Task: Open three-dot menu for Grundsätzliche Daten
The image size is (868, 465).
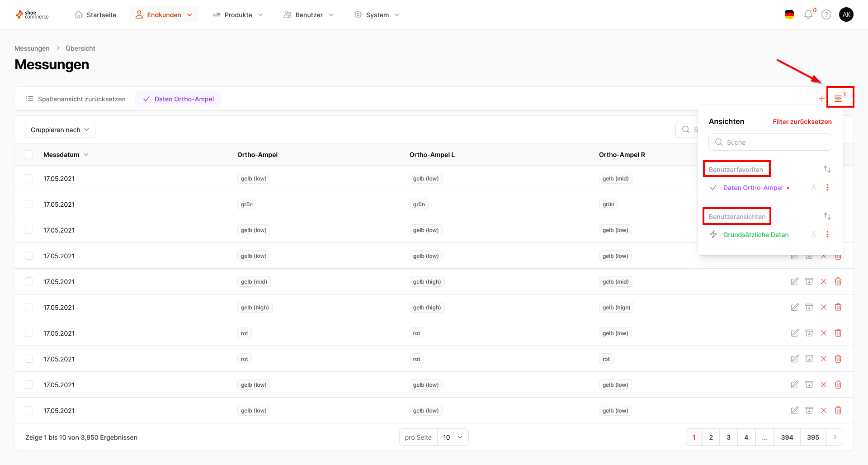Action: click(827, 235)
